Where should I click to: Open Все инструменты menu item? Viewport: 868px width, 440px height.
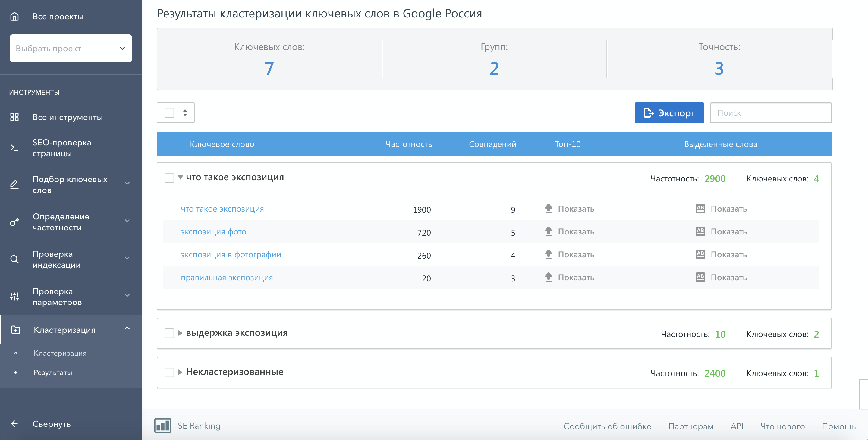point(68,117)
